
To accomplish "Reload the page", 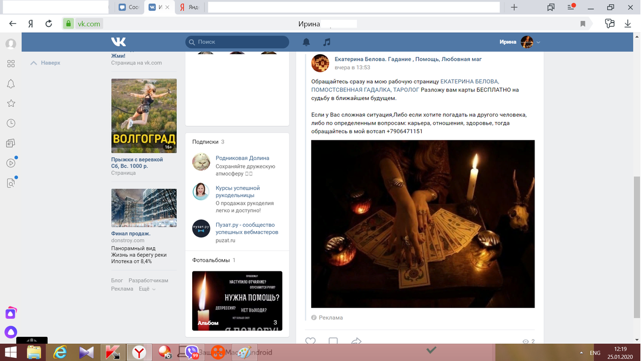I will pos(49,24).
